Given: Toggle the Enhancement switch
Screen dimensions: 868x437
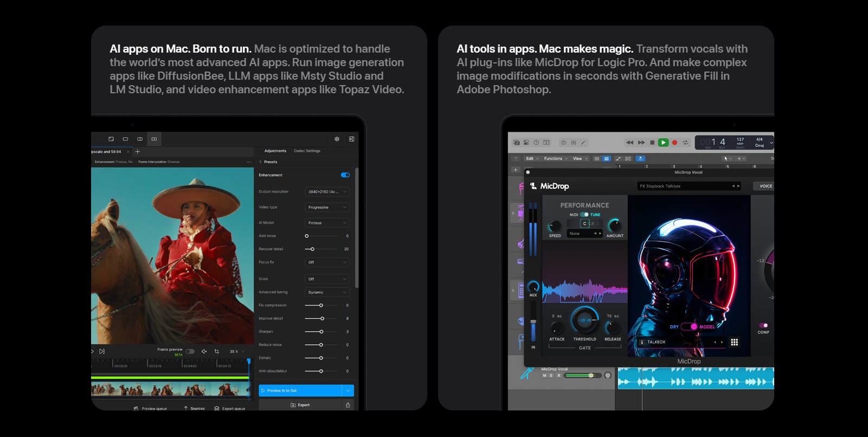Looking at the screenshot, I should (345, 175).
